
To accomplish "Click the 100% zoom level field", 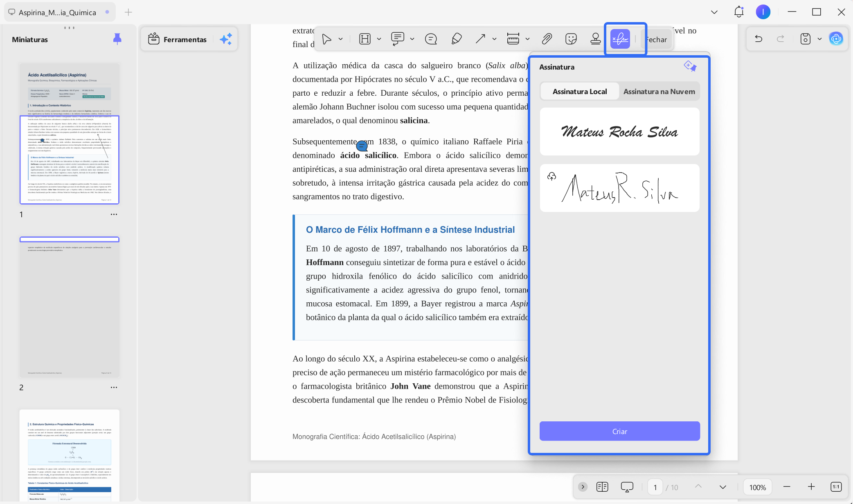I will 757,487.
